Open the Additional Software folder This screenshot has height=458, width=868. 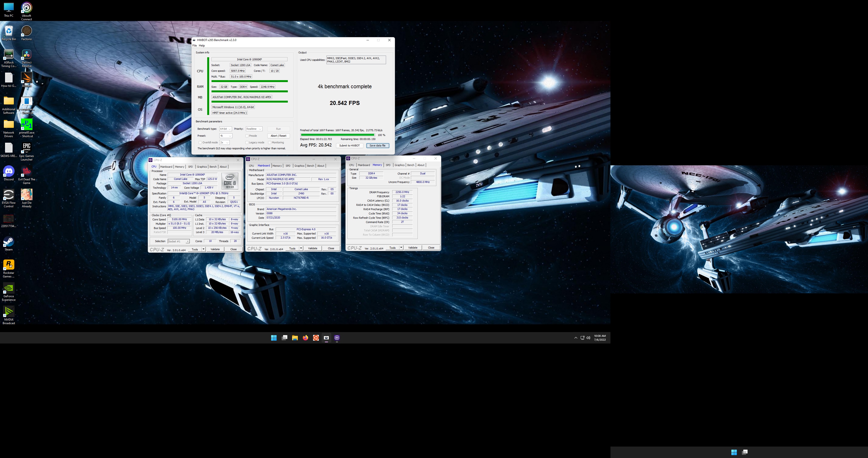coord(9,105)
